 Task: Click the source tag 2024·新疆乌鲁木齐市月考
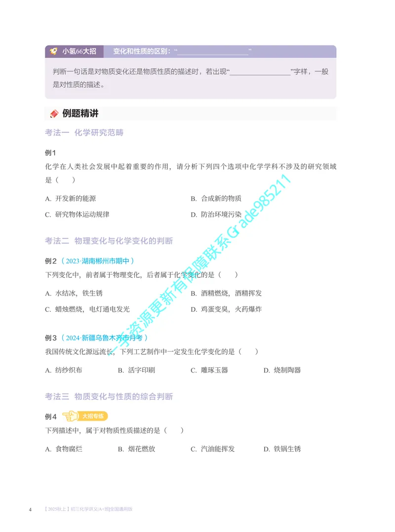[105, 338]
